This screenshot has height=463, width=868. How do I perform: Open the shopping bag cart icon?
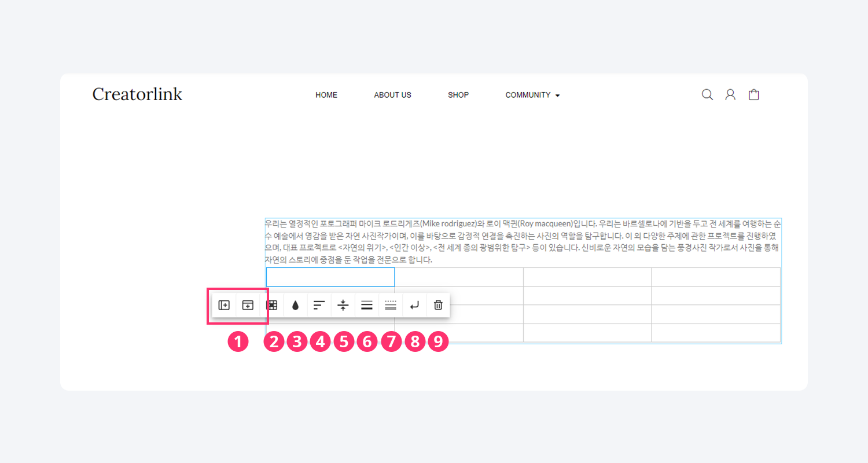click(753, 95)
